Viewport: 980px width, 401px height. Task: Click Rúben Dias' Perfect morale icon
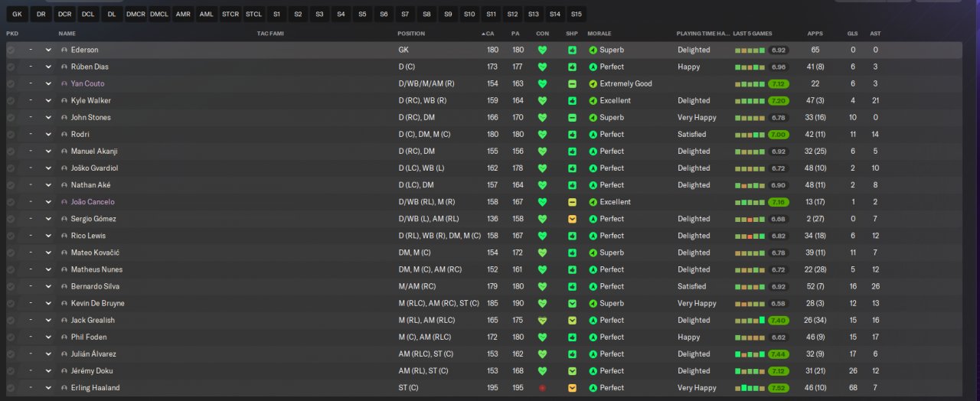click(593, 67)
